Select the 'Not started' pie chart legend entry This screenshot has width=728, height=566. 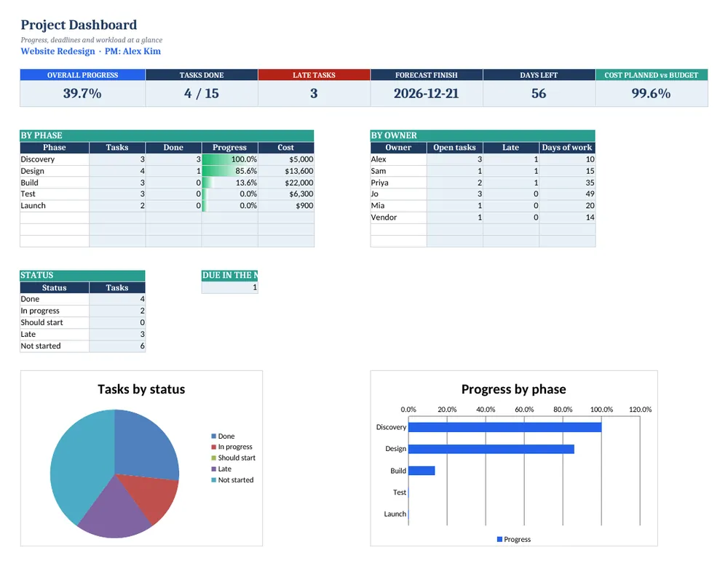pyautogui.click(x=232, y=480)
